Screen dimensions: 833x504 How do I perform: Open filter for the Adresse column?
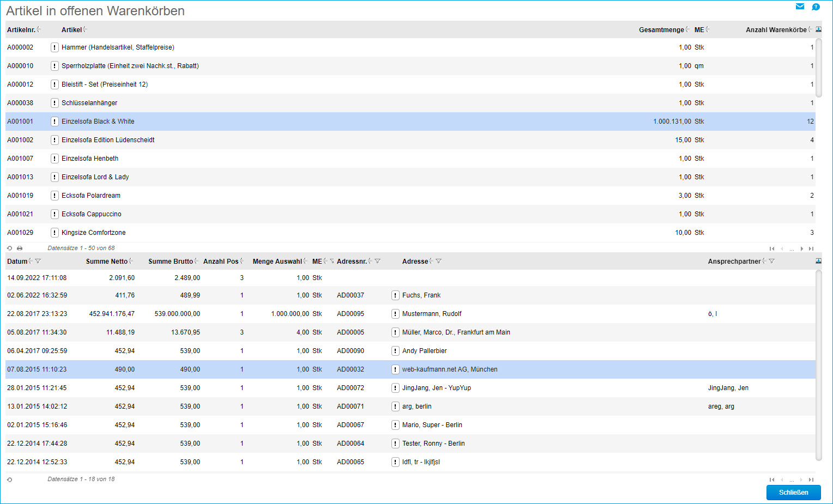pyautogui.click(x=439, y=262)
